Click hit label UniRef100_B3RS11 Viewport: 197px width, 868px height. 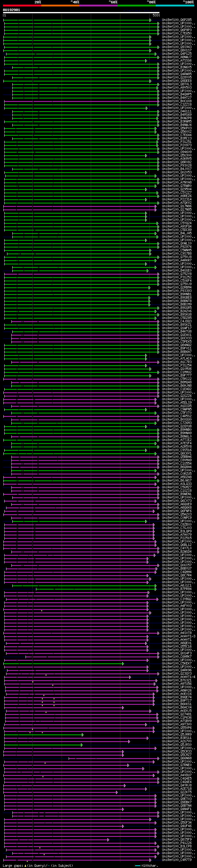point(177,738)
